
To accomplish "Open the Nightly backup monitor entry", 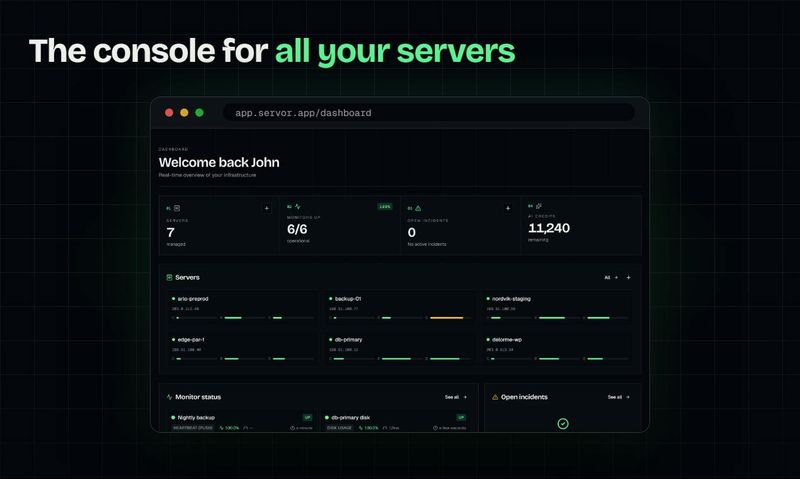I will [241, 421].
